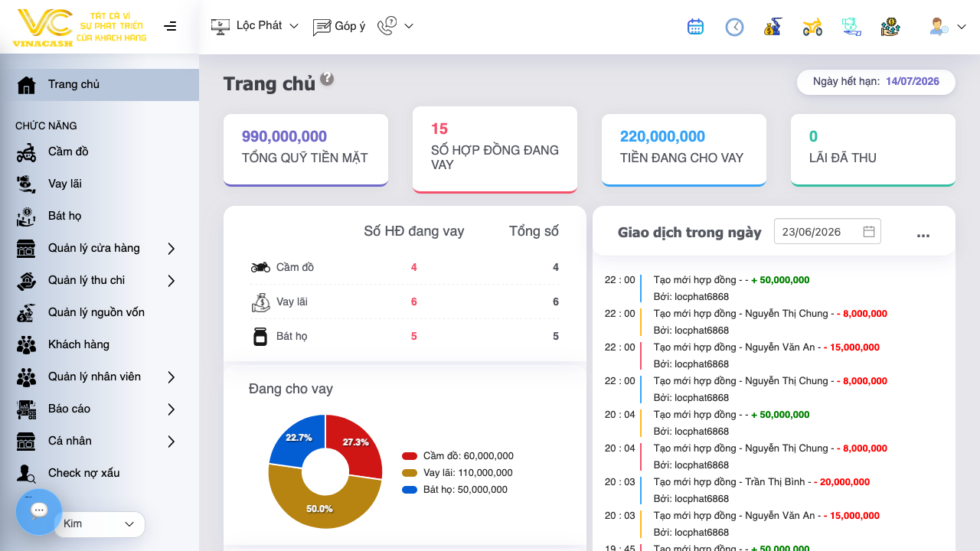
Task: Click the blue Bát họ legend swatch
Action: [410, 490]
